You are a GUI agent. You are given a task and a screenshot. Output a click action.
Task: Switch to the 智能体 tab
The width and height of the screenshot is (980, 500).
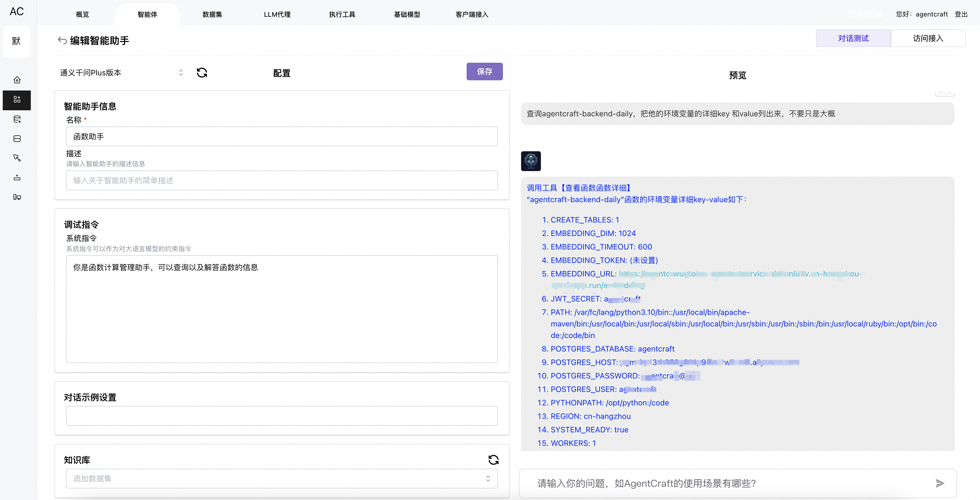click(x=147, y=15)
